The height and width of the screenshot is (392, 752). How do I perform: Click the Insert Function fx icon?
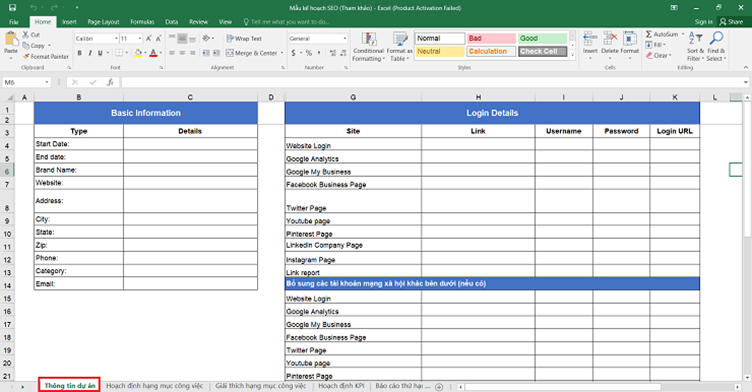pos(110,83)
